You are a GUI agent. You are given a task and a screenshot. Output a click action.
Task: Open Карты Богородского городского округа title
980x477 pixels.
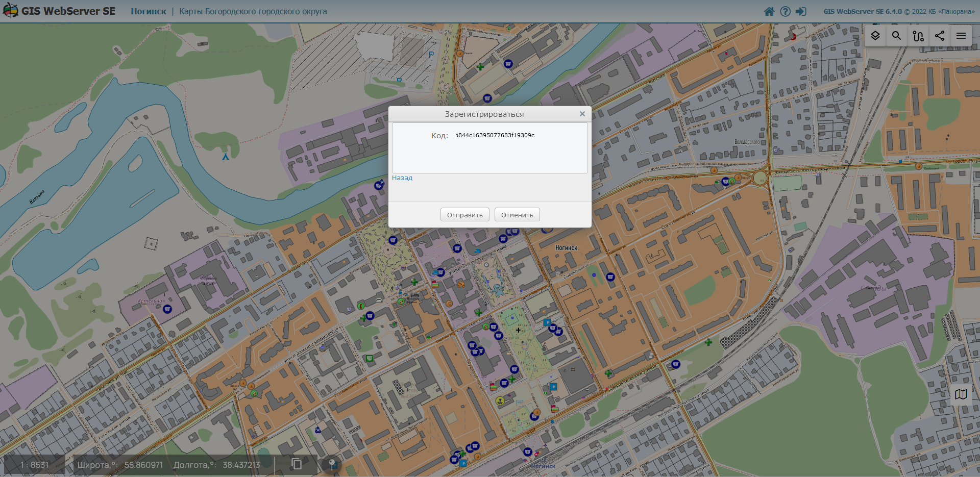[253, 11]
